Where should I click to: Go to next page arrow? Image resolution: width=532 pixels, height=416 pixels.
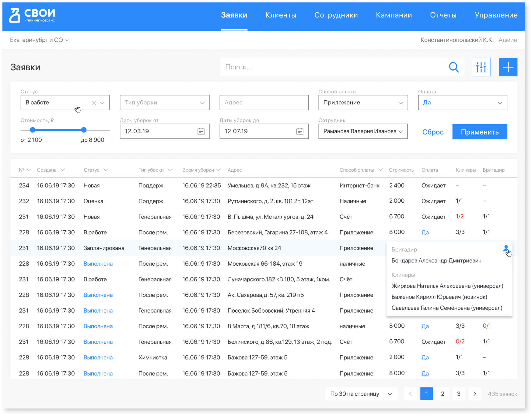tap(474, 394)
